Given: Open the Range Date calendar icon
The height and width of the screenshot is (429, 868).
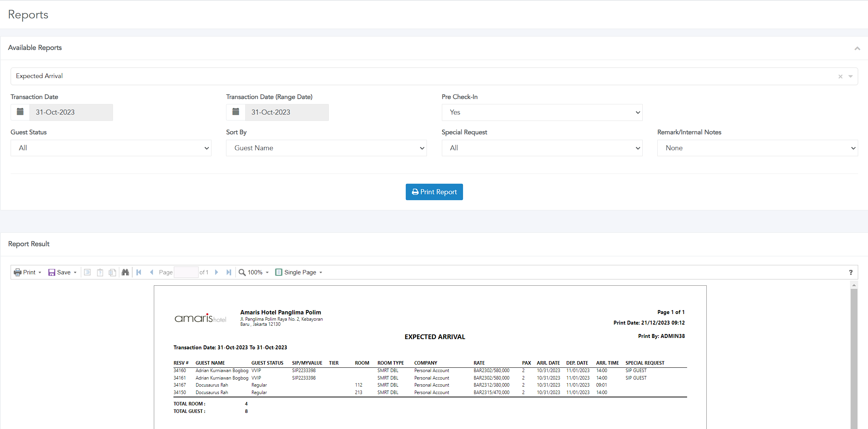Looking at the screenshot, I should click(x=236, y=112).
